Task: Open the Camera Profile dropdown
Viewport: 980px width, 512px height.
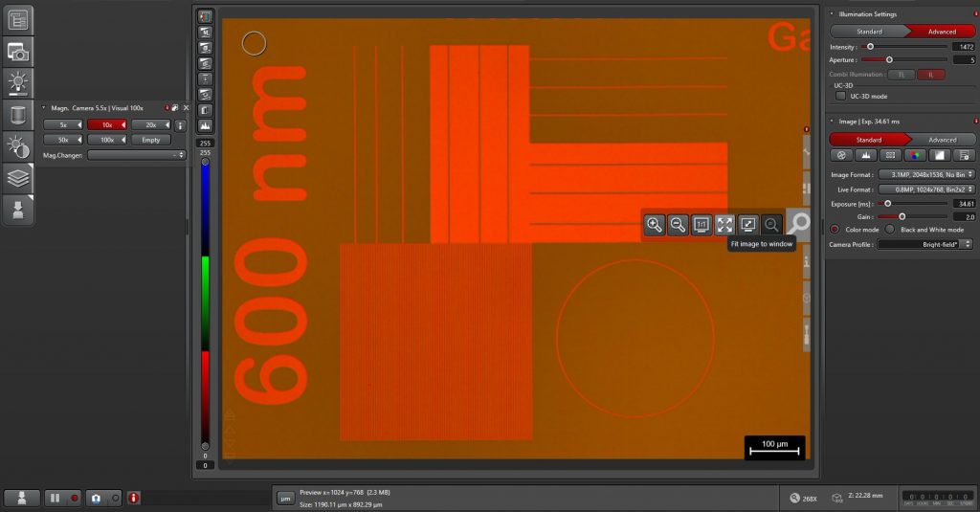Action: 924,244
